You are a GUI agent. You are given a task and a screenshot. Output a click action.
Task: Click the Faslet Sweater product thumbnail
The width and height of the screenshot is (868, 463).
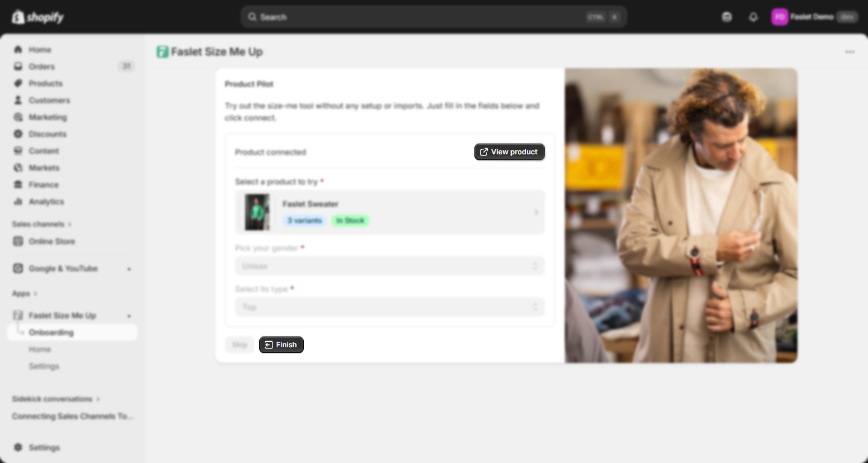[257, 212]
